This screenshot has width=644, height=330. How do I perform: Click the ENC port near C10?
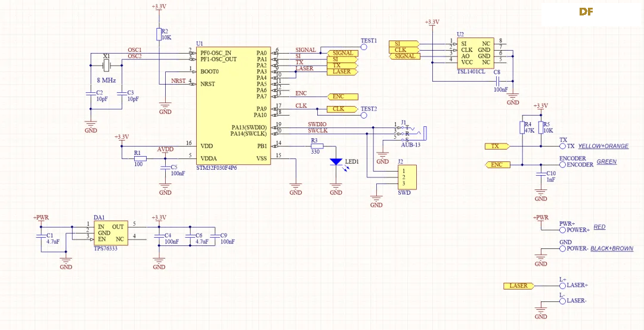tap(497, 164)
